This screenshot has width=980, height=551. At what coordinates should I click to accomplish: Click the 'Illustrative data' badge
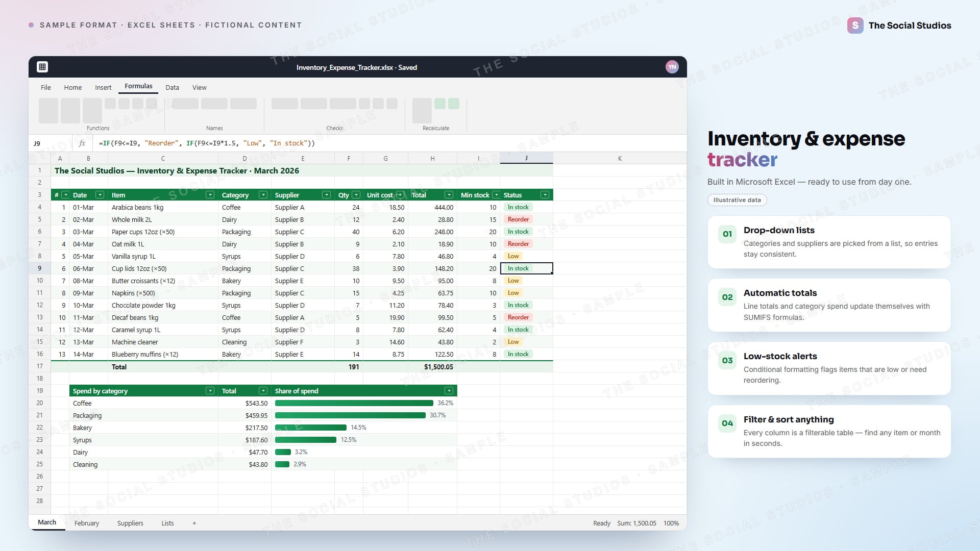tap(737, 200)
